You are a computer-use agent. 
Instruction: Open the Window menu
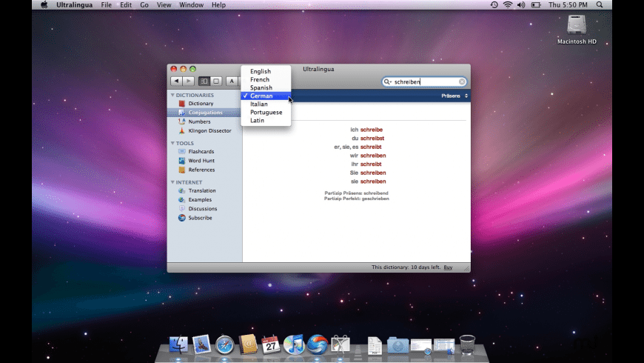[x=192, y=5]
